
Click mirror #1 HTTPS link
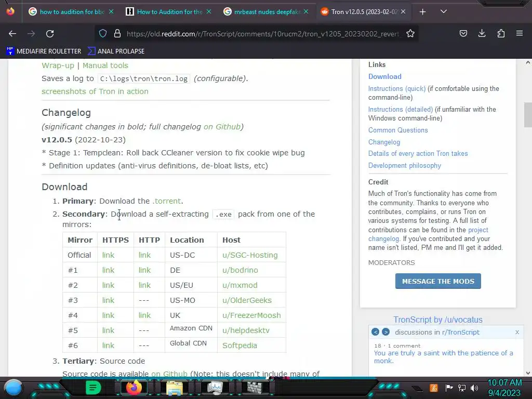(x=108, y=270)
